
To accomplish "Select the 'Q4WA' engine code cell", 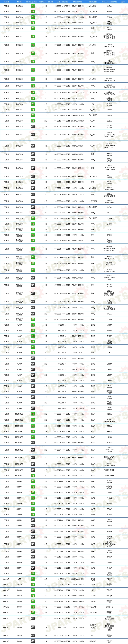I will click(109, 562).
